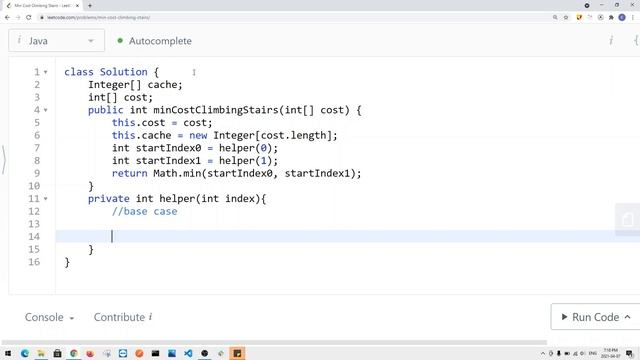
Task: Open the Photos app from the taskbar
Action: click(172, 353)
